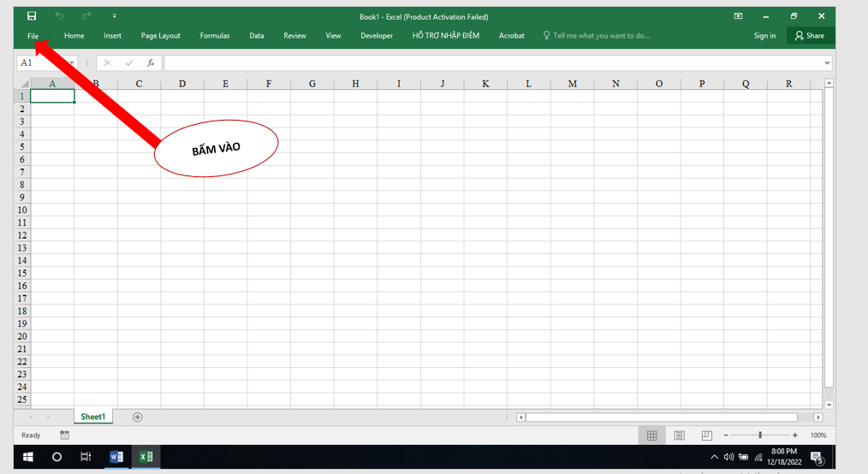Open Word from the Windows taskbar
The image size is (868, 474).
[116, 457]
